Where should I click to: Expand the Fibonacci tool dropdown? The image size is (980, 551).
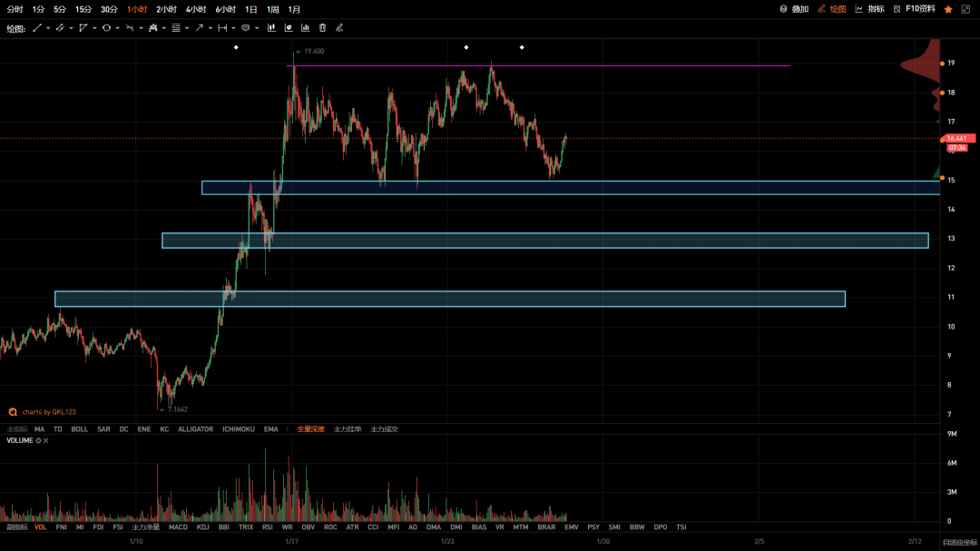(187, 28)
